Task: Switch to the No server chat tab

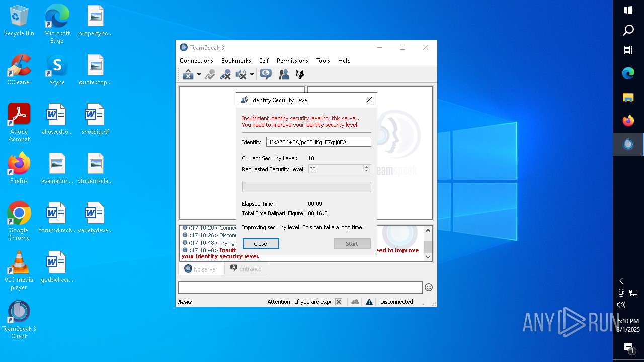Action: click(201, 269)
